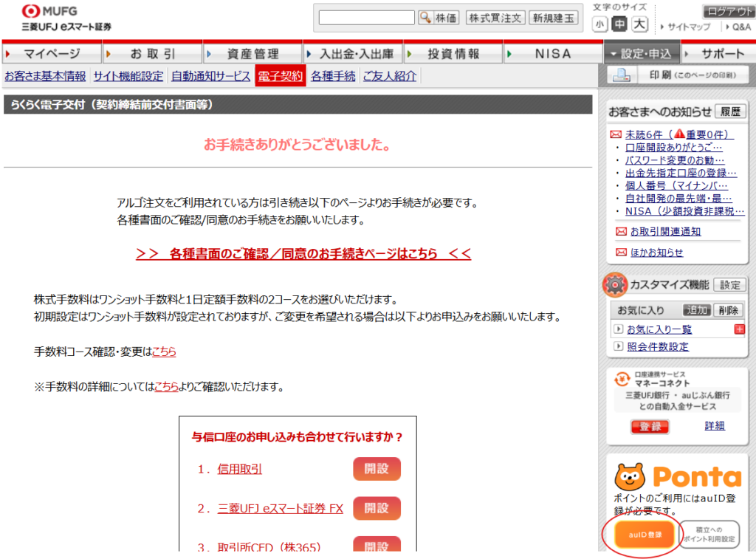
Task: Open the Q&A link
Action: click(x=741, y=27)
